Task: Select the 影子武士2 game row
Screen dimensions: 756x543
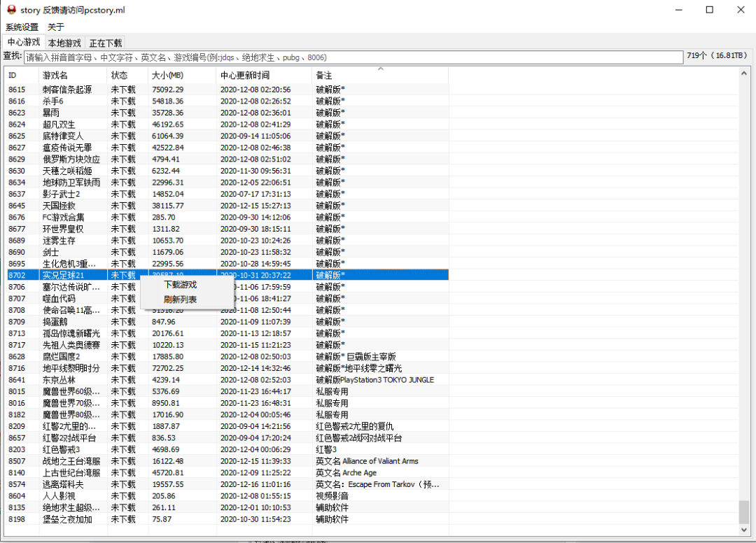Action: (227, 194)
